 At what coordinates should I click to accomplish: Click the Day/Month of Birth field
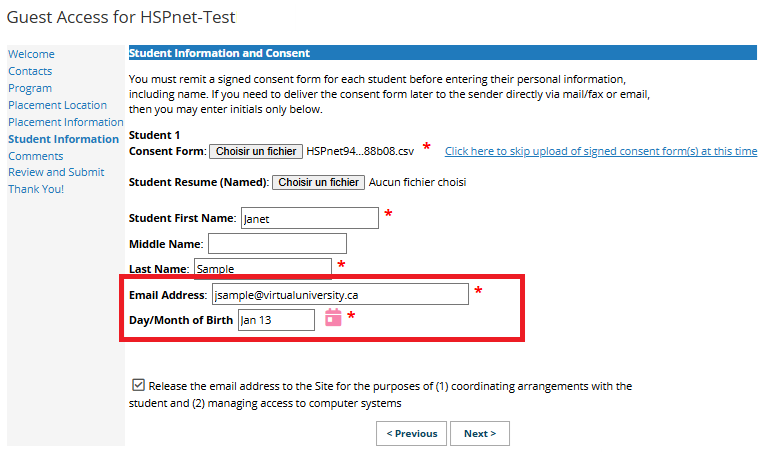click(276, 320)
